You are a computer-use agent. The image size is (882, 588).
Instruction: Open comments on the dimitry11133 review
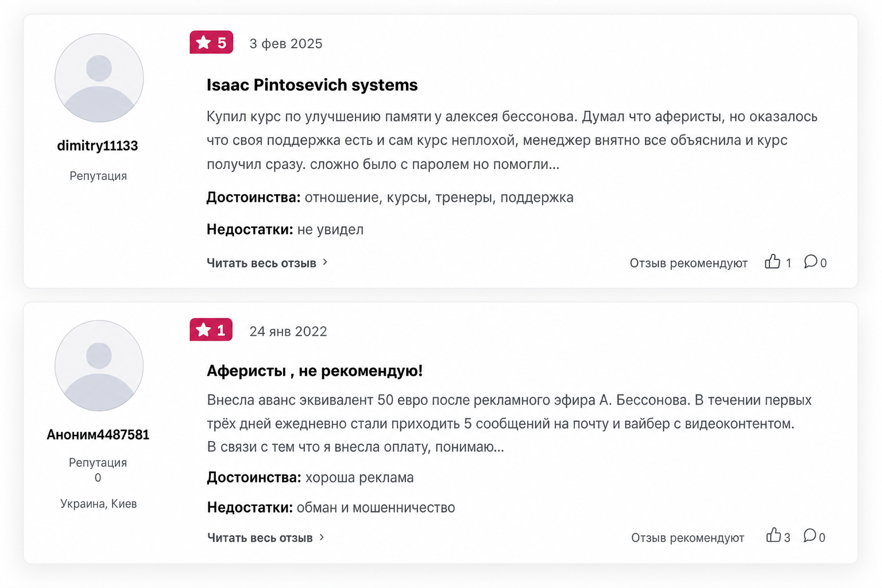tap(810, 262)
